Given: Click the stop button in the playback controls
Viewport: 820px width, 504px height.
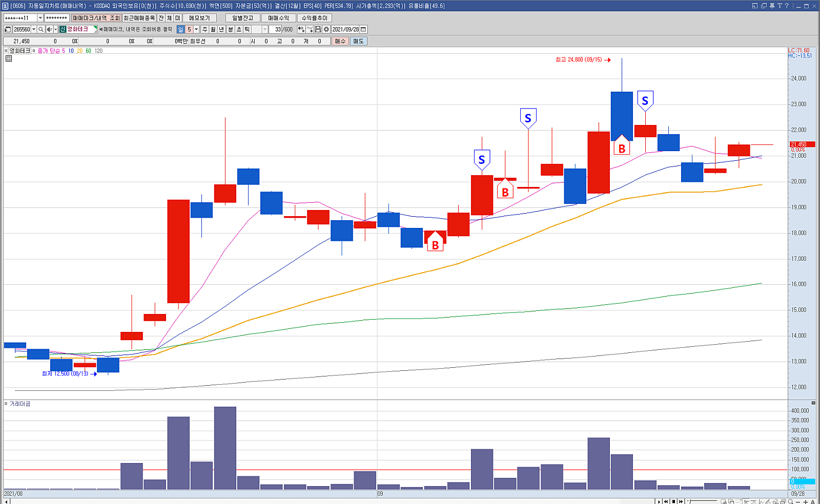Looking at the screenshot, I should coord(673,501).
